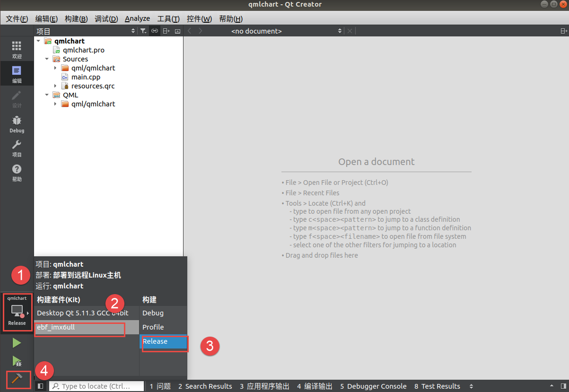The height and width of the screenshot is (392, 569).
Task: Start debugging with the play-bug button
Action: point(17,361)
